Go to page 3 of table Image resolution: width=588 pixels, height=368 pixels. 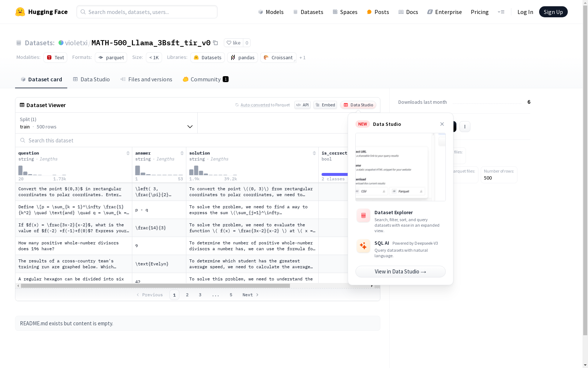200,295
